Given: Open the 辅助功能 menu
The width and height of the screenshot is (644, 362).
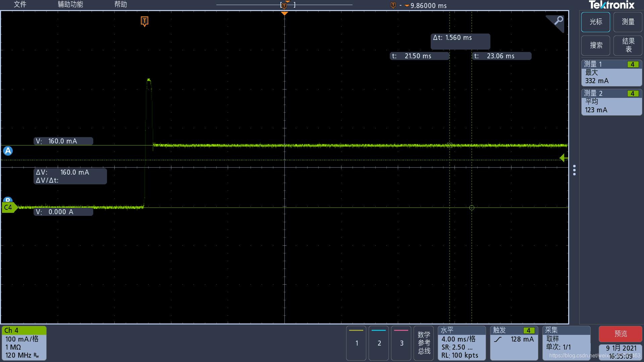Looking at the screenshot, I should pos(70,4).
